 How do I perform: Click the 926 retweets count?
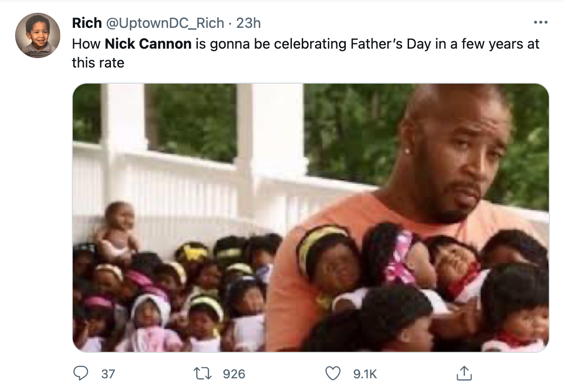coord(234,374)
